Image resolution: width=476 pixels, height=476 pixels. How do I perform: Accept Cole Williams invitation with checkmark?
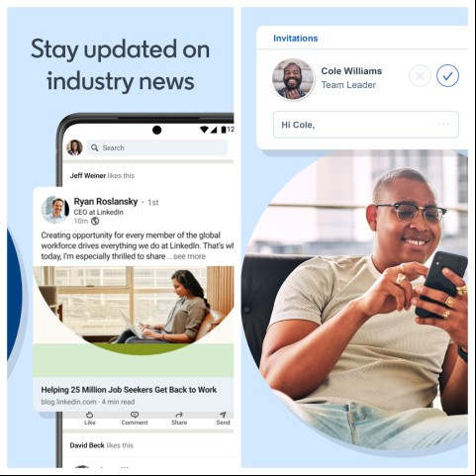pyautogui.click(x=447, y=76)
